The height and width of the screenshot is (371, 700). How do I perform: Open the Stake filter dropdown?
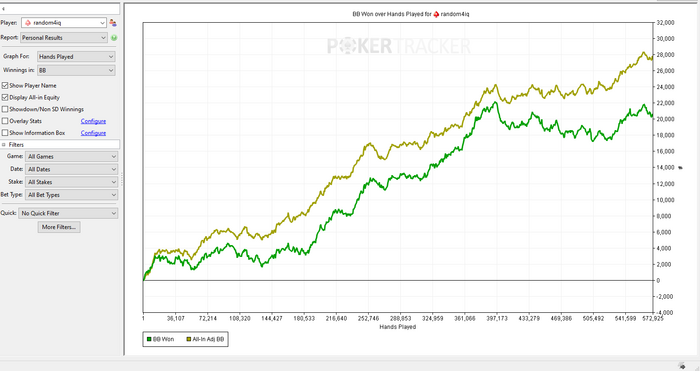pos(71,182)
